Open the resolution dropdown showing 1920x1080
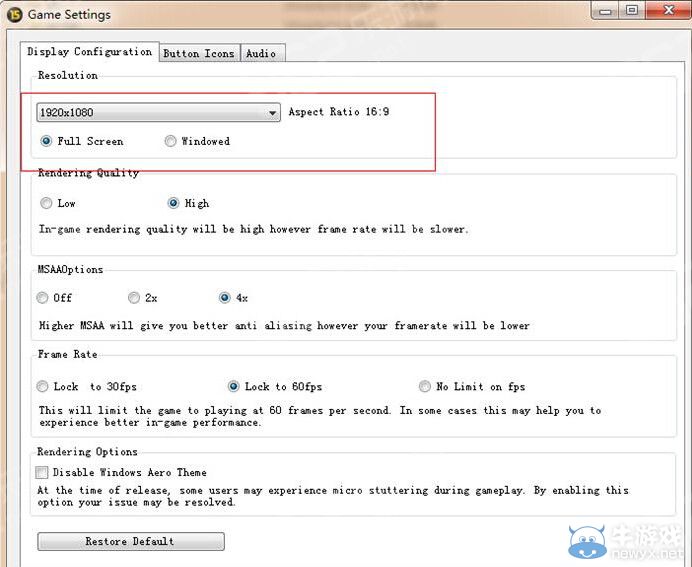This screenshot has width=692, height=567. tap(158, 113)
